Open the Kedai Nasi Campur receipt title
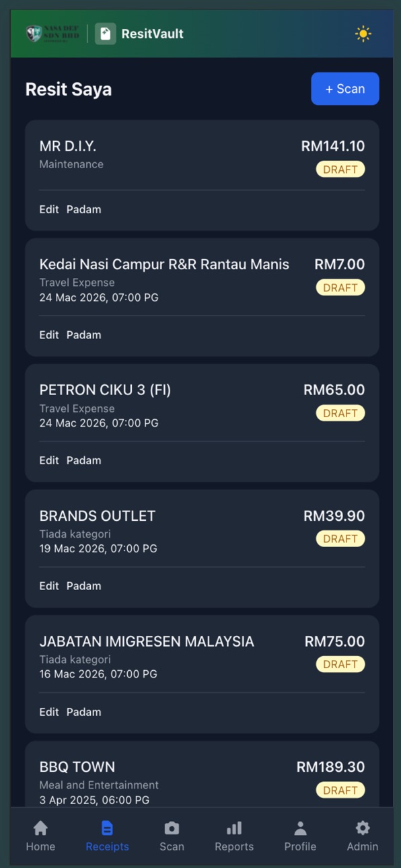 (164, 264)
